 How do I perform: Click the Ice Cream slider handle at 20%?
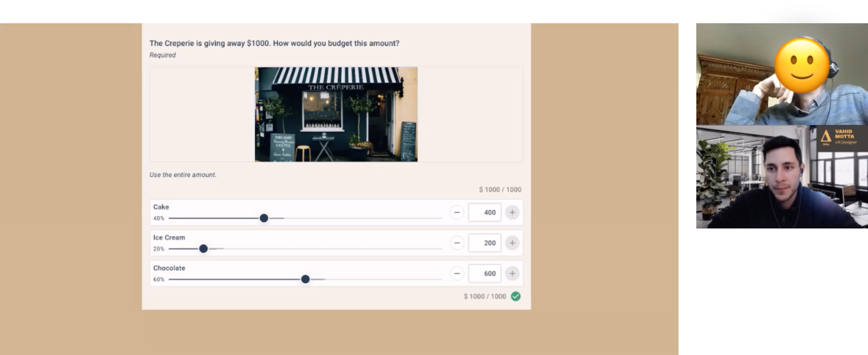(203, 248)
